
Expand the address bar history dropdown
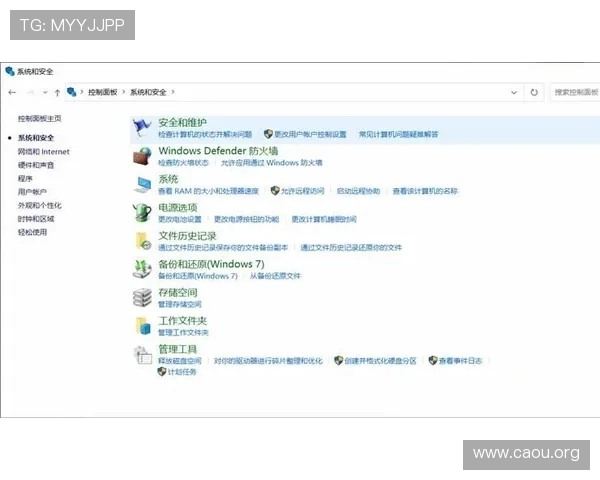pos(514,92)
